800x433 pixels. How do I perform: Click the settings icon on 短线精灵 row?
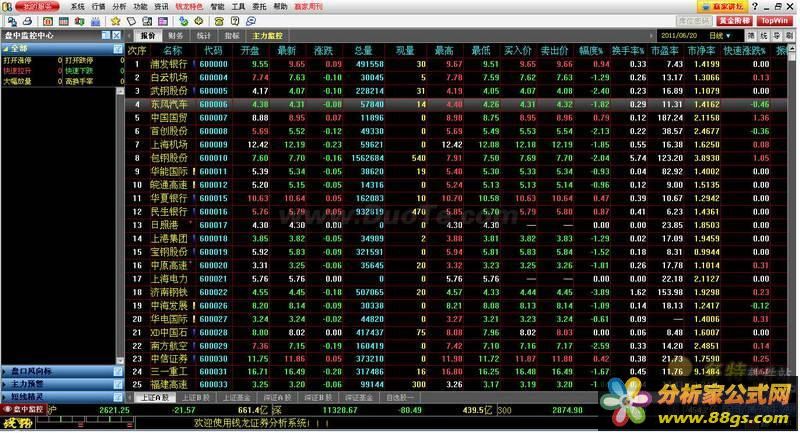[118, 396]
